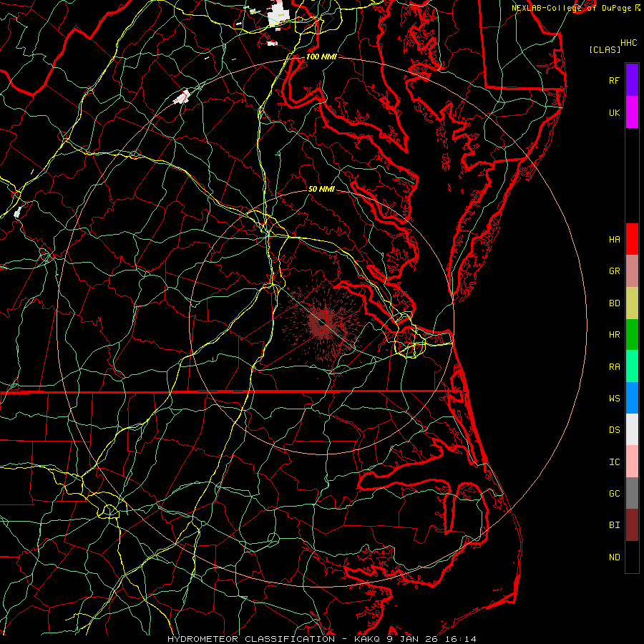Viewport: 644px width, 644px height.
Task: Click the GC legend label
Action: [x=614, y=494]
